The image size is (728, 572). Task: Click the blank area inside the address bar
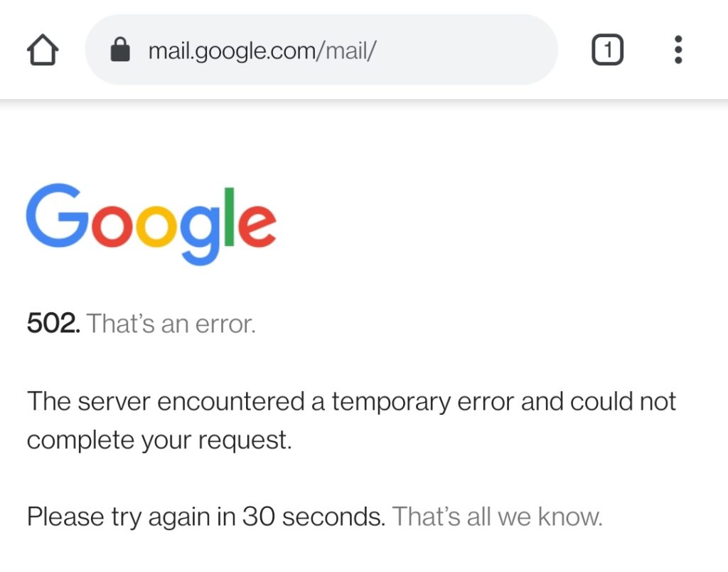point(469,50)
